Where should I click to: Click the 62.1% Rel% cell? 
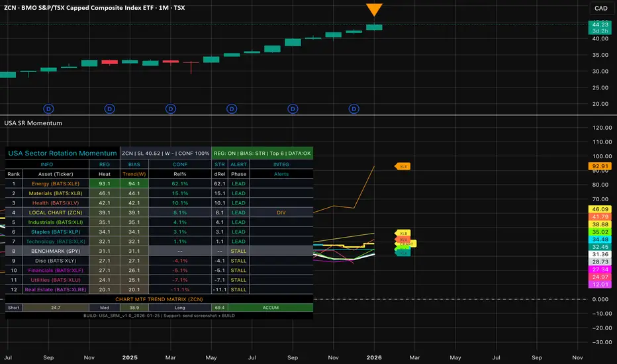(x=180, y=183)
